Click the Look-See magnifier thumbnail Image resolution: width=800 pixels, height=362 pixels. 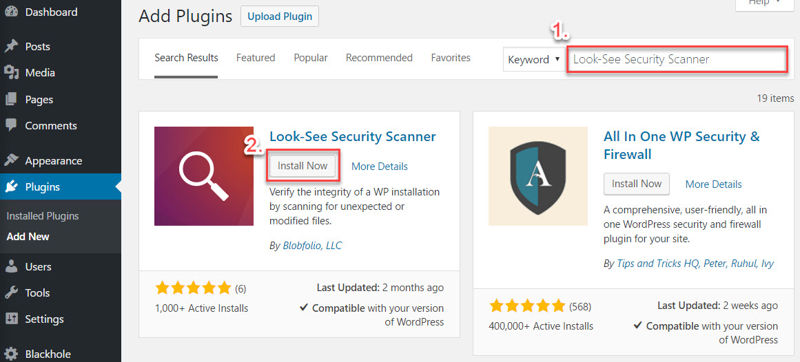pyautogui.click(x=204, y=176)
